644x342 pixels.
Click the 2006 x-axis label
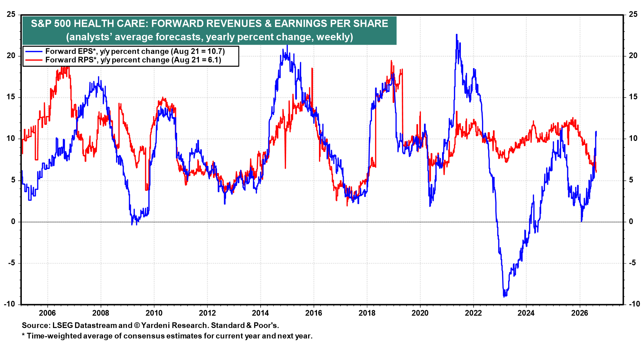[x=47, y=313]
